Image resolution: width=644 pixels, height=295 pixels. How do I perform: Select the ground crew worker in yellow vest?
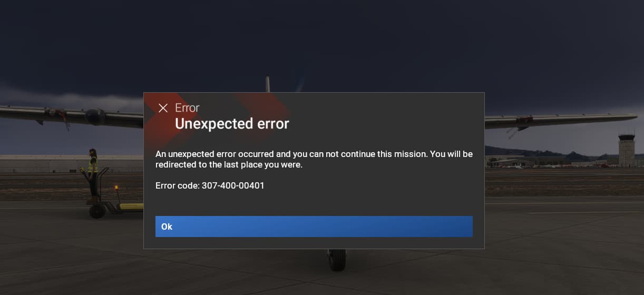click(x=93, y=174)
